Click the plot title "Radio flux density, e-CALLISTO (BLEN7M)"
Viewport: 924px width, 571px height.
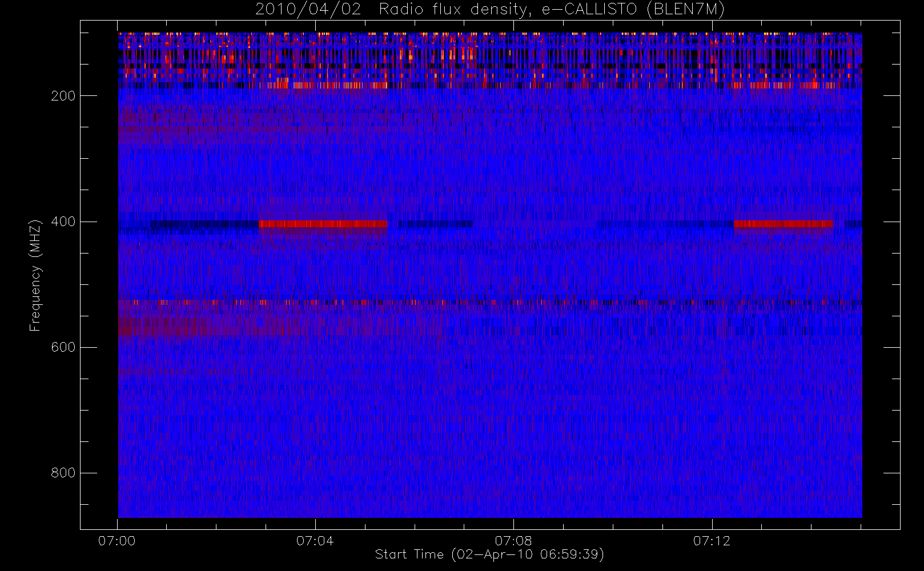click(x=552, y=10)
